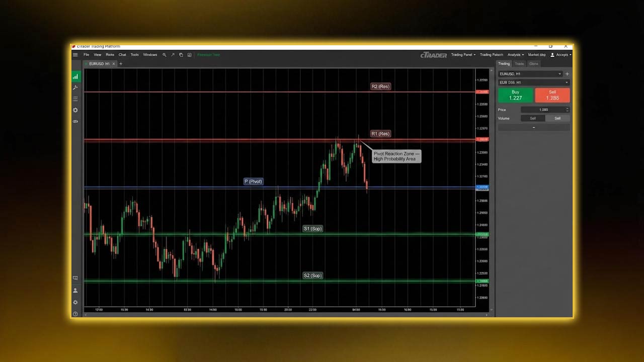644x362 pixels.
Task: Click the green status text in the toolbar
Action: click(208, 55)
